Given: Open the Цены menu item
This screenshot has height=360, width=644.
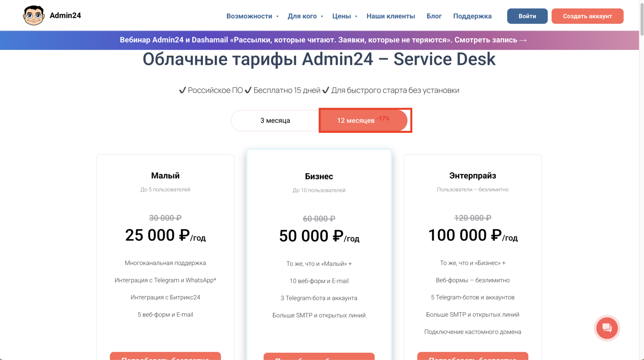Looking at the screenshot, I should (x=342, y=16).
